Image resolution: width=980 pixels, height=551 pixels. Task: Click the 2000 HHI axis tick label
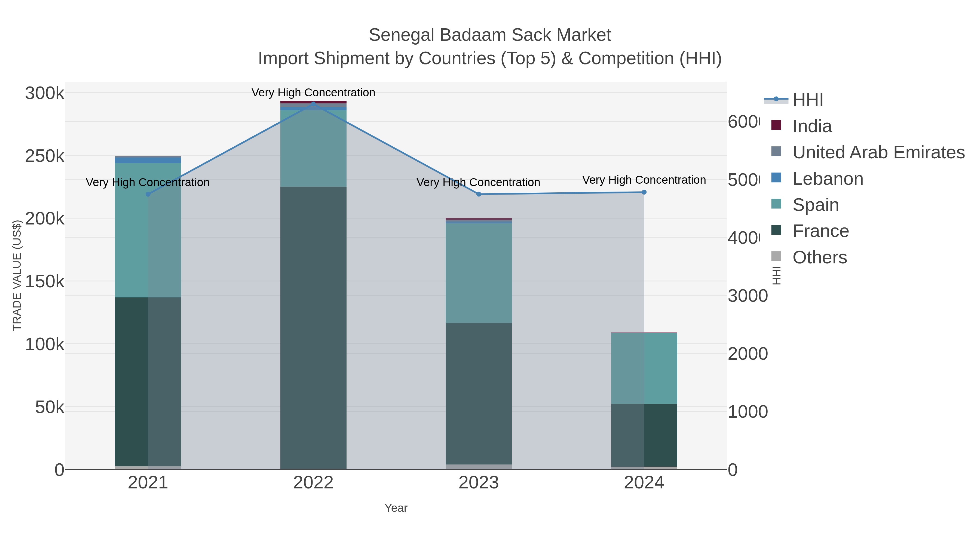click(x=748, y=354)
